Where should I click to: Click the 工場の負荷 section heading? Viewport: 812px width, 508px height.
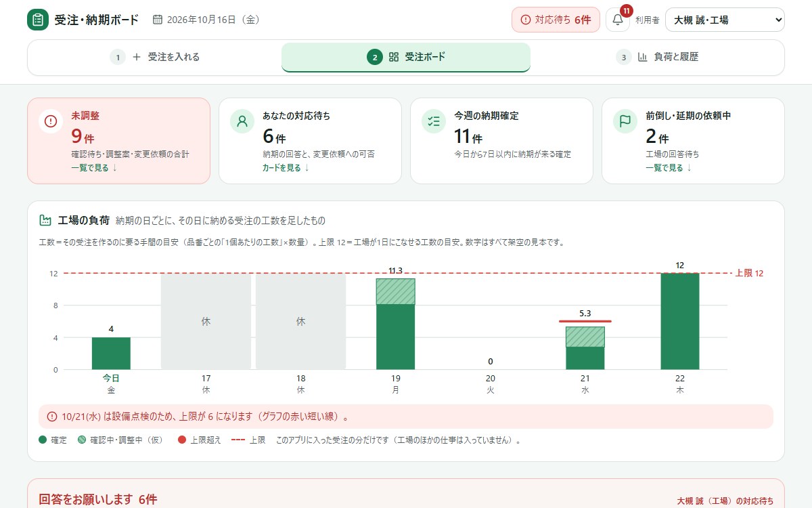pos(84,220)
